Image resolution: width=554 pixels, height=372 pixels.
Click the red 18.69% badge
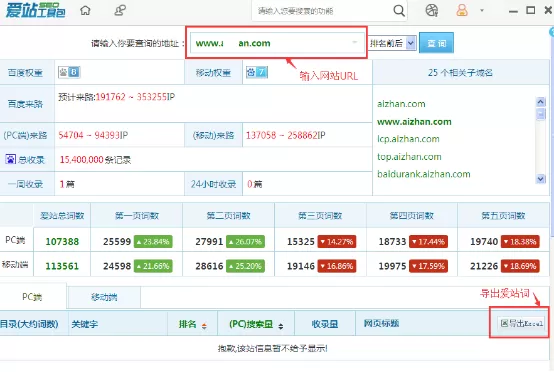coord(520,266)
